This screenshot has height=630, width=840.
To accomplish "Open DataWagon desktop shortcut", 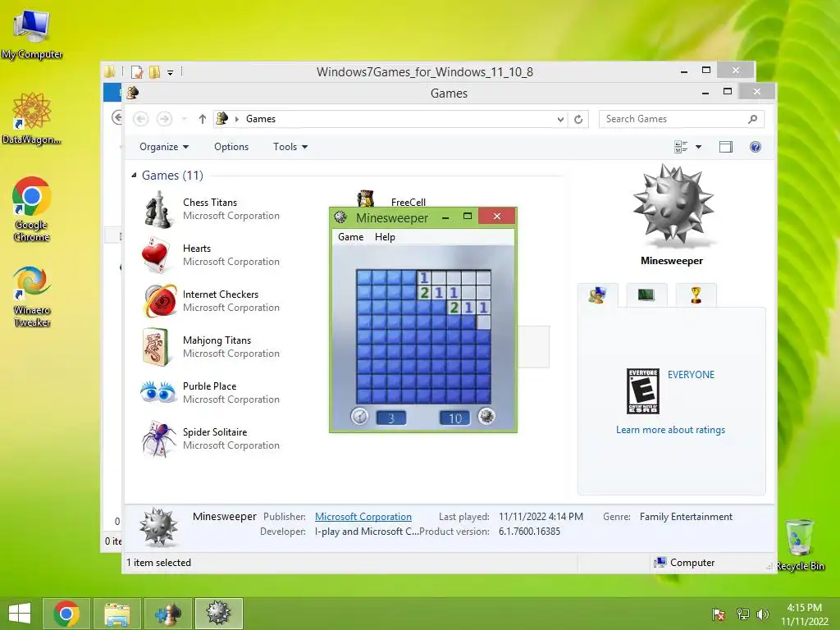I will pos(32,118).
